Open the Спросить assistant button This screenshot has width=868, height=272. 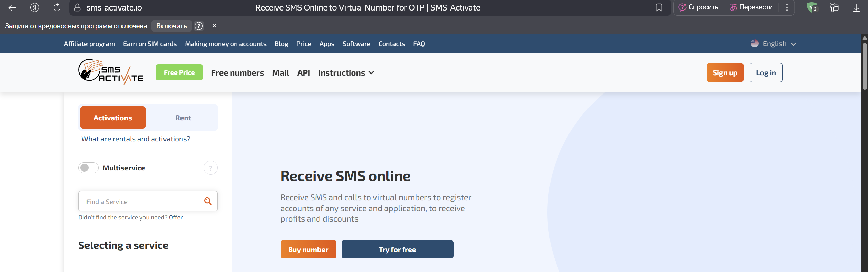[698, 7]
